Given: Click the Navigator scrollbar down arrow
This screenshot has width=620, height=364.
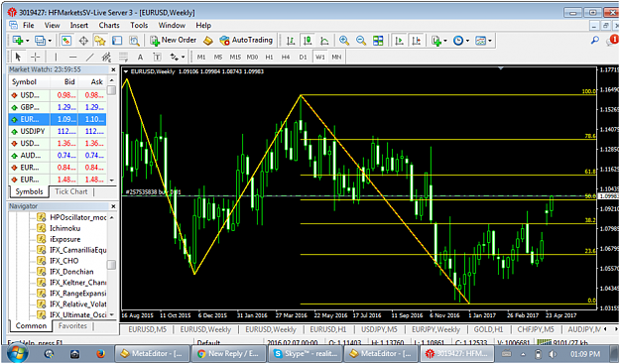Looking at the screenshot, I should coord(112,315).
